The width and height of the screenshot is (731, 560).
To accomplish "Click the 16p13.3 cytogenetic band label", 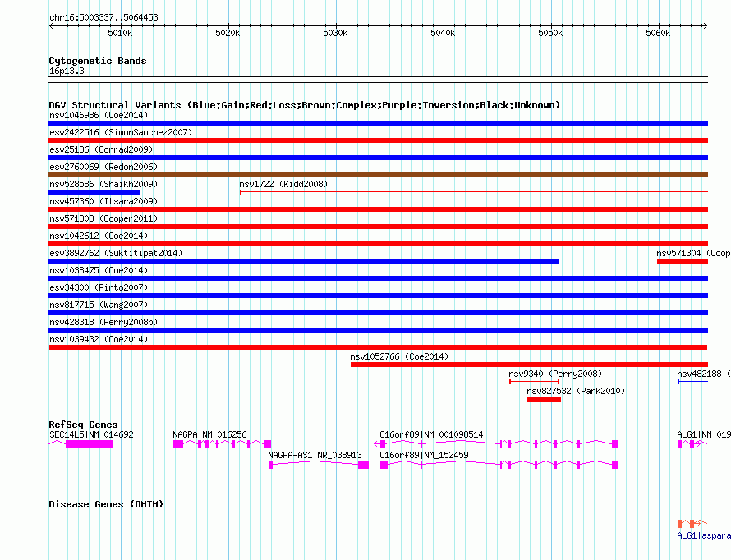I will 67,71.
